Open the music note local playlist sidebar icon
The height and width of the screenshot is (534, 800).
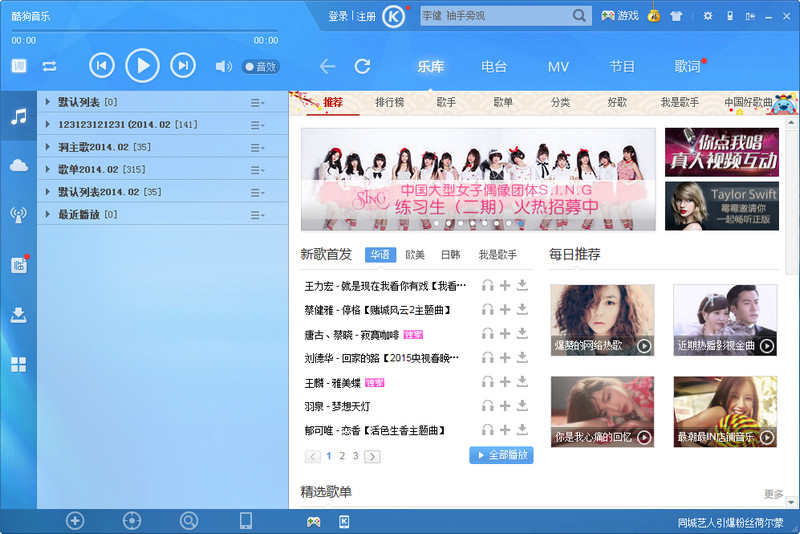pos(18,117)
